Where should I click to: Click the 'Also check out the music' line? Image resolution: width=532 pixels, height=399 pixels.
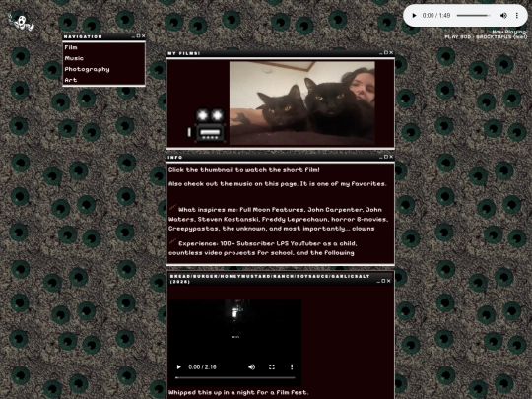pyautogui.click(x=278, y=184)
